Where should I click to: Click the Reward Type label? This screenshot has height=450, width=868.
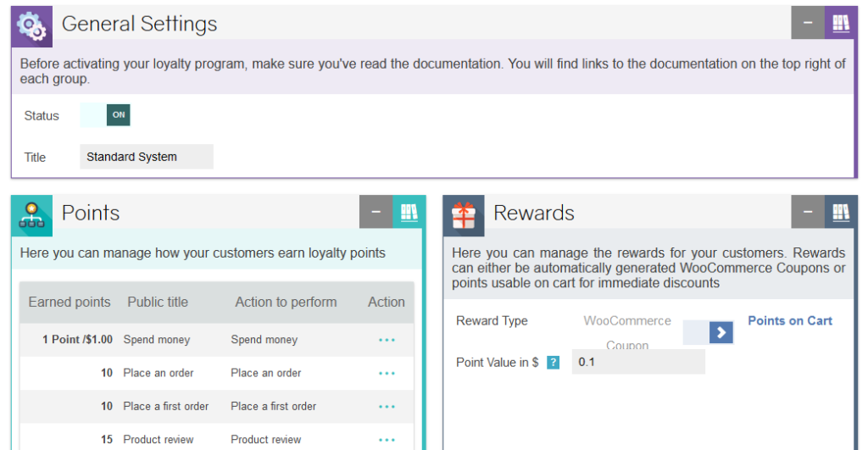[x=492, y=320]
